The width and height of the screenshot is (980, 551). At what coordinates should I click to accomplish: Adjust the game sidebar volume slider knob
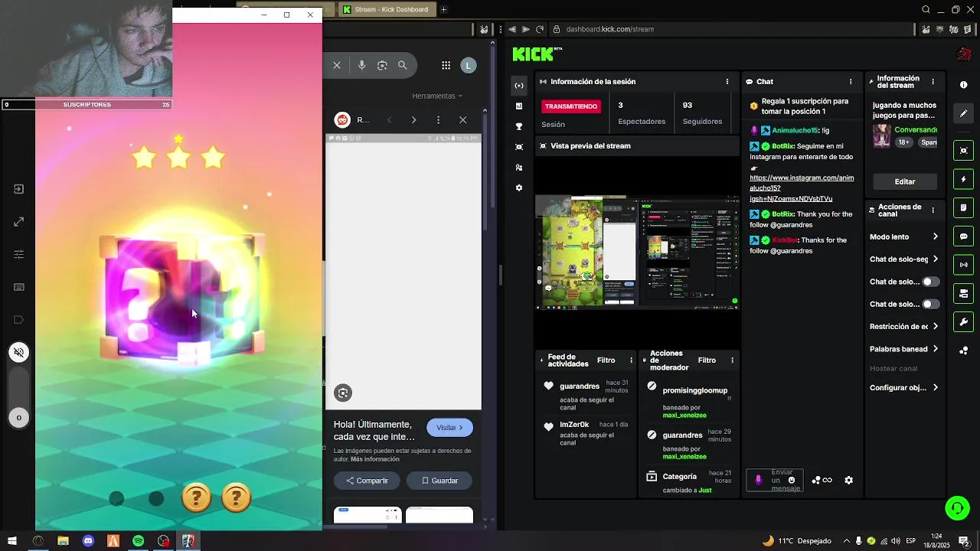click(19, 417)
